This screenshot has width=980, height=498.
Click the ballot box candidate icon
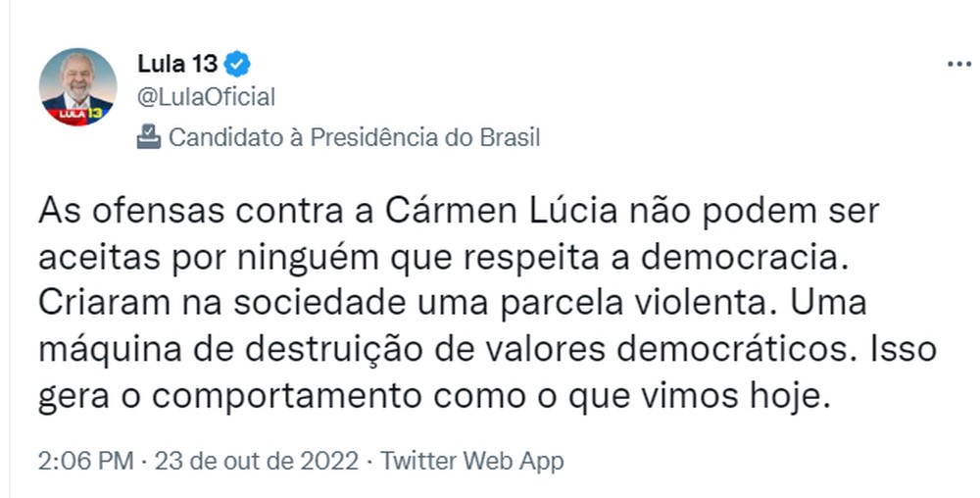[149, 137]
